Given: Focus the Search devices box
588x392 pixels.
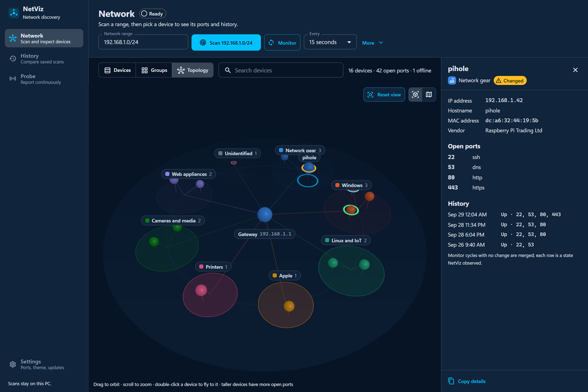Looking at the screenshot, I should [x=281, y=70].
